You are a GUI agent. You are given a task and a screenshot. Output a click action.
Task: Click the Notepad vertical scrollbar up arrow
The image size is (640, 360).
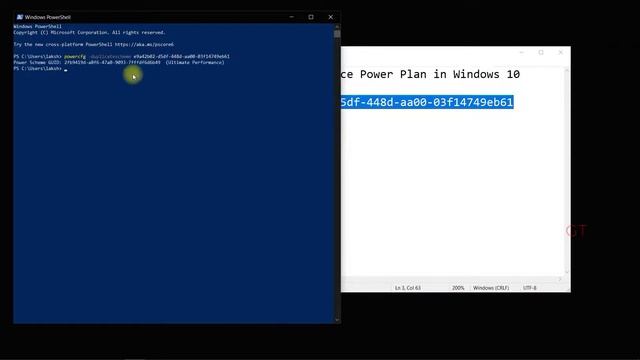click(x=567, y=71)
